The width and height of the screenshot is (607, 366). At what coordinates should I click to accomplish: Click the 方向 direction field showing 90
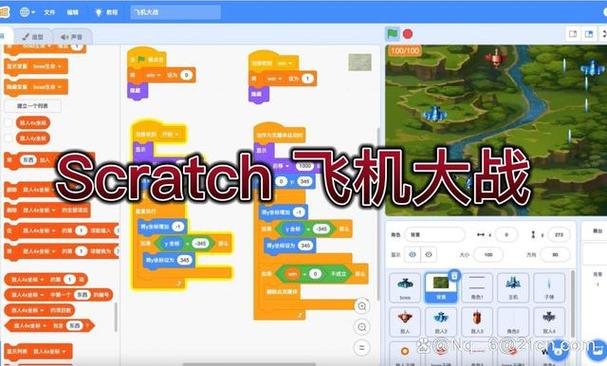(555, 254)
